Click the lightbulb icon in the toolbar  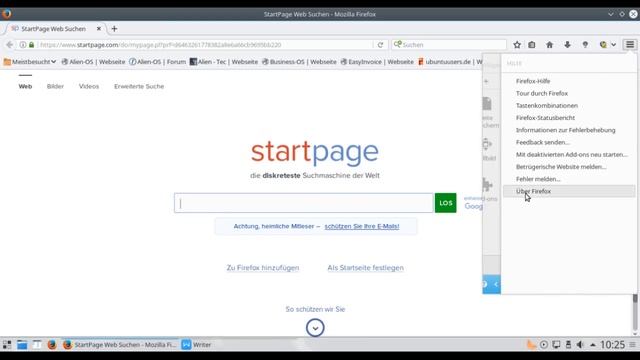[585, 44]
